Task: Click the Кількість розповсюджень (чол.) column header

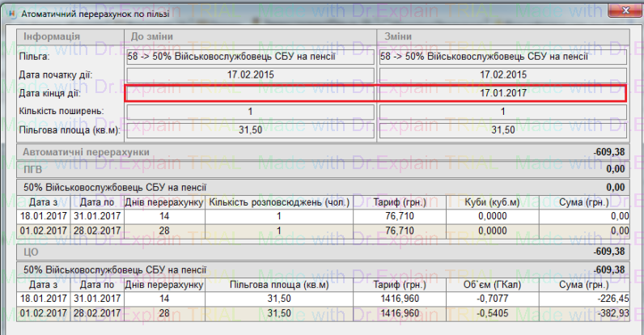Action: point(279,201)
